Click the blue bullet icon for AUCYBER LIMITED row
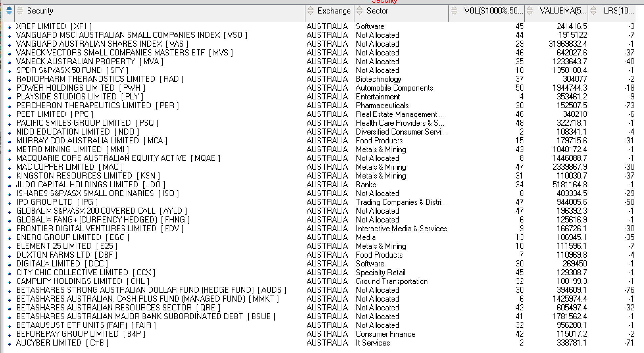Image resolution: width=644 pixels, height=353 pixels. click(x=9, y=344)
